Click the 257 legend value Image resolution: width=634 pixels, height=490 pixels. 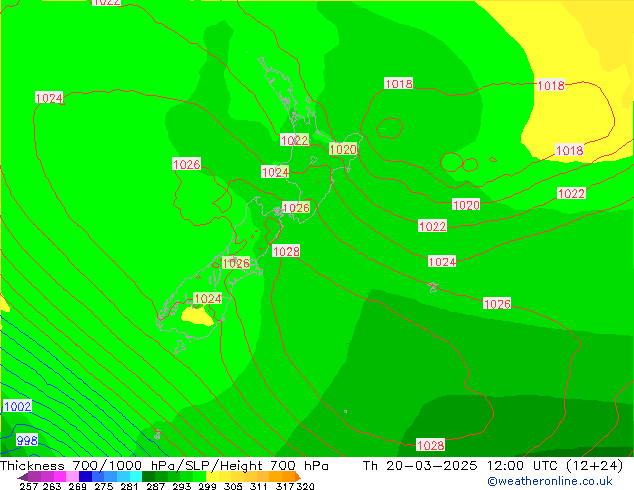pyautogui.click(x=28, y=486)
